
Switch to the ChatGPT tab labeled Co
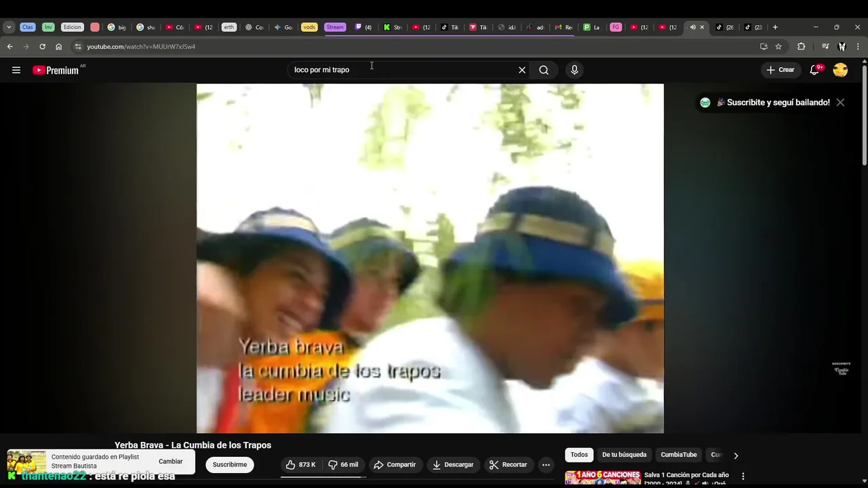pyautogui.click(x=254, y=27)
